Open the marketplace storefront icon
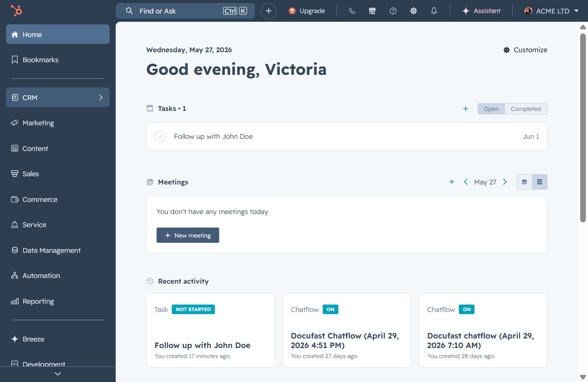The image size is (588, 382). [372, 11]
